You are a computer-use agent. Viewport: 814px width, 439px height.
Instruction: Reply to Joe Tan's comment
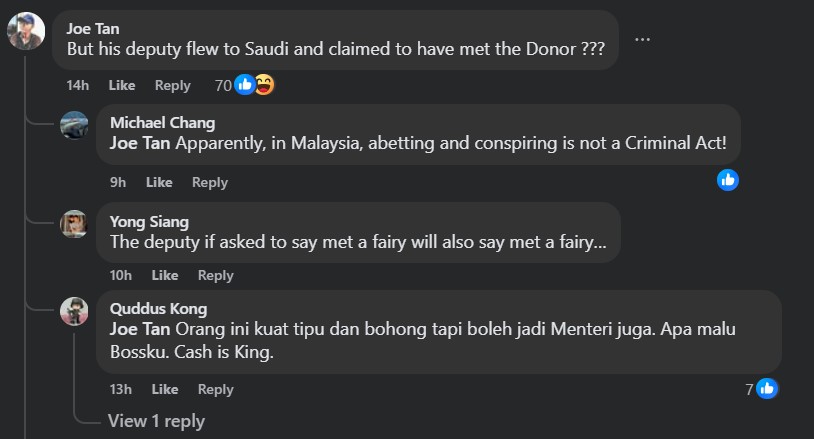click(173, 85)
